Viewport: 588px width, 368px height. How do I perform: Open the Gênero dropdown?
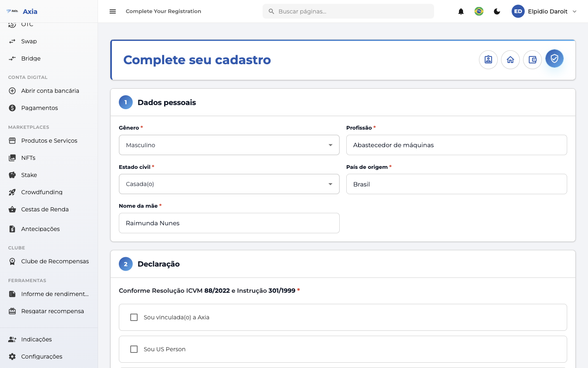tap(229, 145)
